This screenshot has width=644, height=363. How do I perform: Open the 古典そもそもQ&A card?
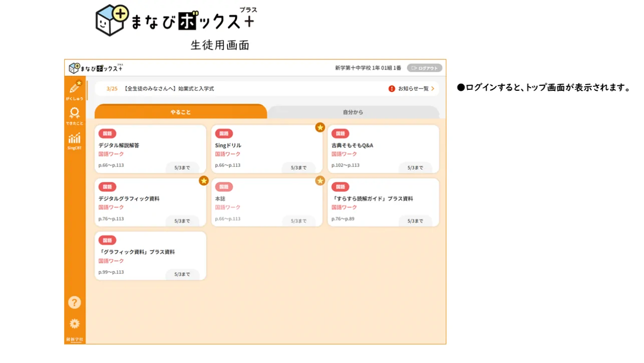(383, 149)
